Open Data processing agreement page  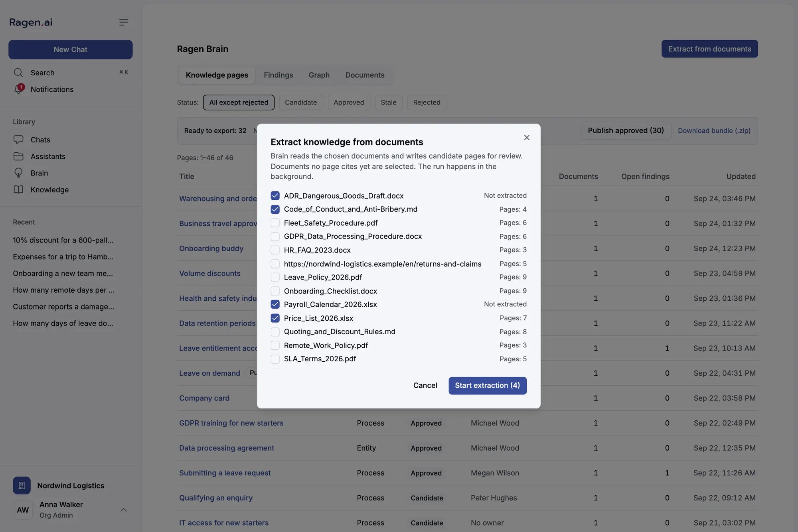[x=226, y=448]
